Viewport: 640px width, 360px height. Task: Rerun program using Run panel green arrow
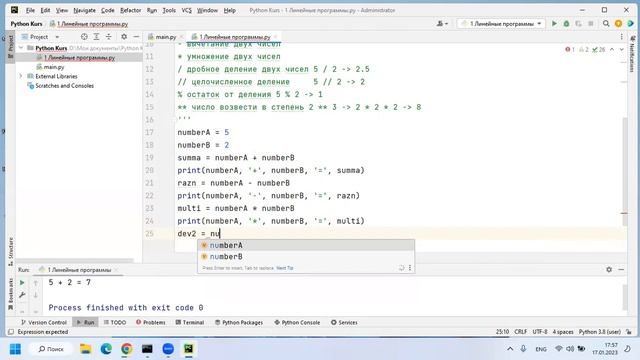[x=22, y=282]
